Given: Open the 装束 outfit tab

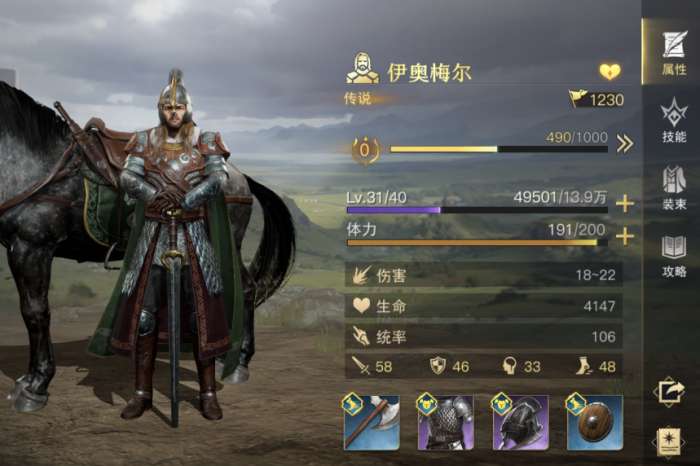Looking at the screenshot, I should 674,187.
